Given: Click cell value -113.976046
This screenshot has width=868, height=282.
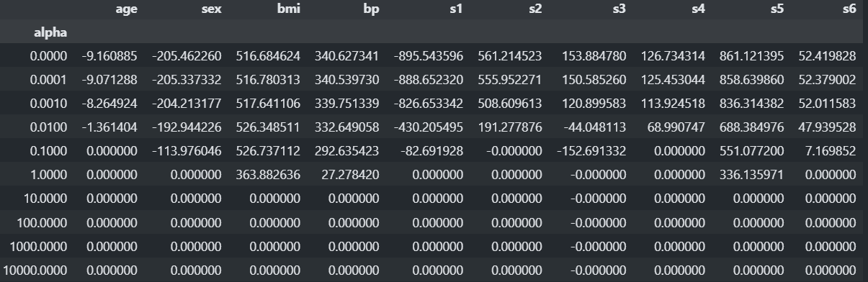Looking at the screenshot, I should [187, 150].
